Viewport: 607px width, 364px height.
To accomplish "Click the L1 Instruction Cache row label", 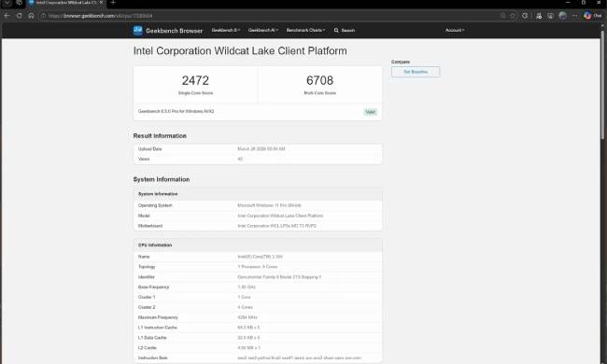I will tap(158, 328).
